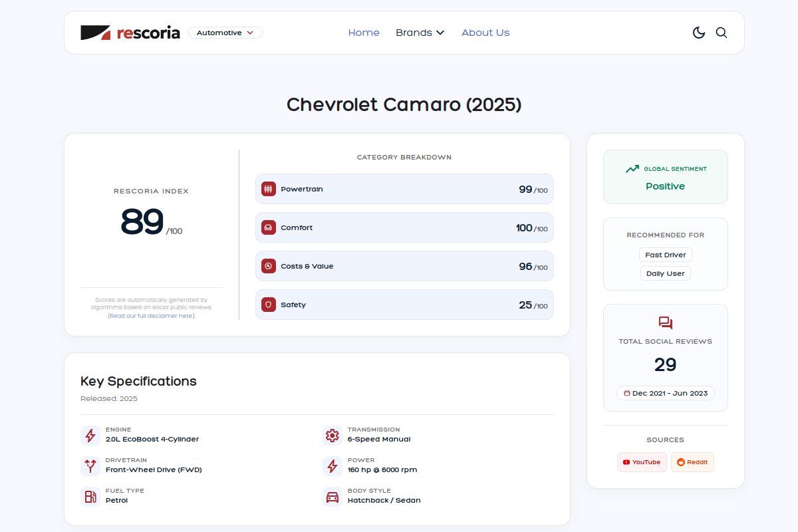Image resolution: width=798 pixels, height=532 pixels.
Task: Read our full disclaimer link
Action: click(x=152, y=316)
